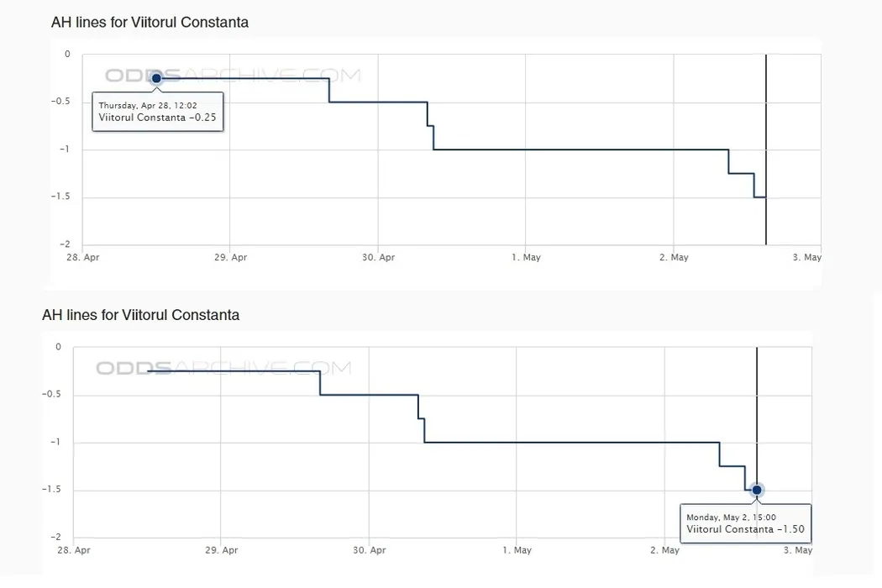Click the -1.25 step segment in the bottom chart

732,466
